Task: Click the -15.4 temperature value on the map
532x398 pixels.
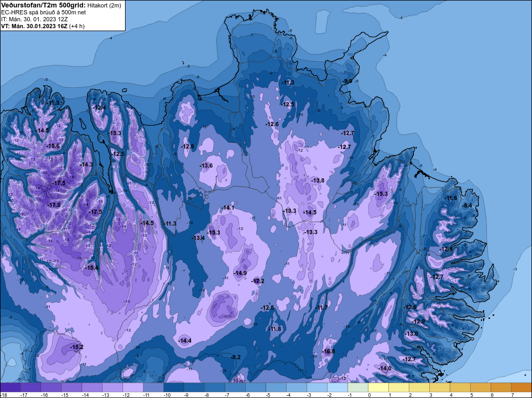Action: coord(92,267)
